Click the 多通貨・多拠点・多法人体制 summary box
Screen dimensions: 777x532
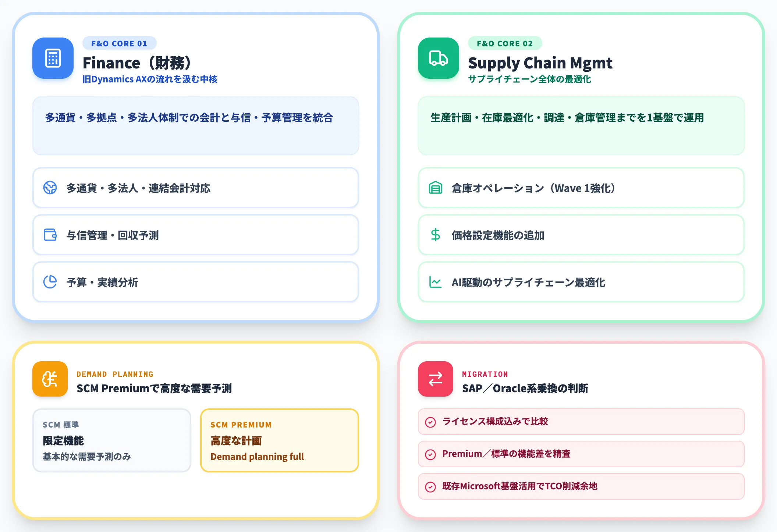pos(196,126)
